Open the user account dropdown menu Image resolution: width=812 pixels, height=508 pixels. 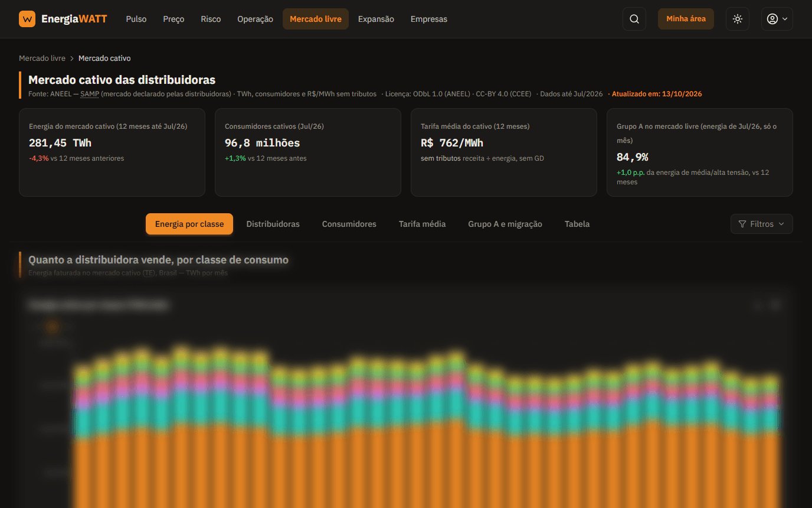click(777, 19)
